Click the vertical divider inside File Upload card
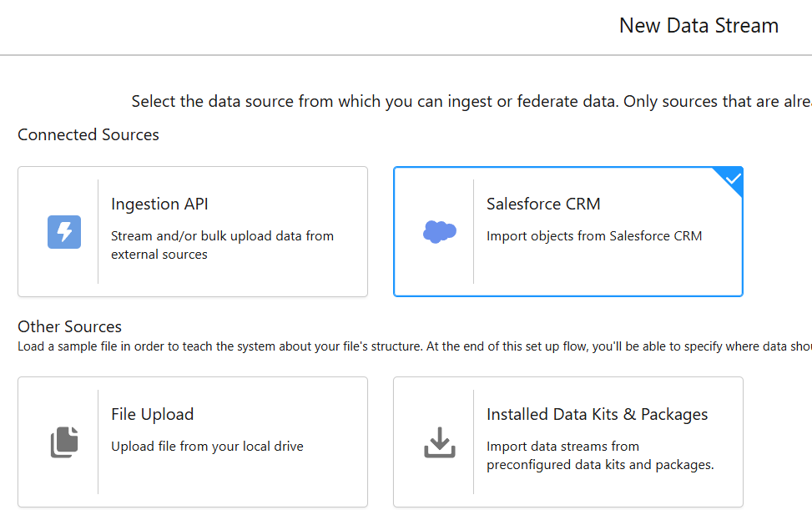The image size is (812, 510). 98,442
